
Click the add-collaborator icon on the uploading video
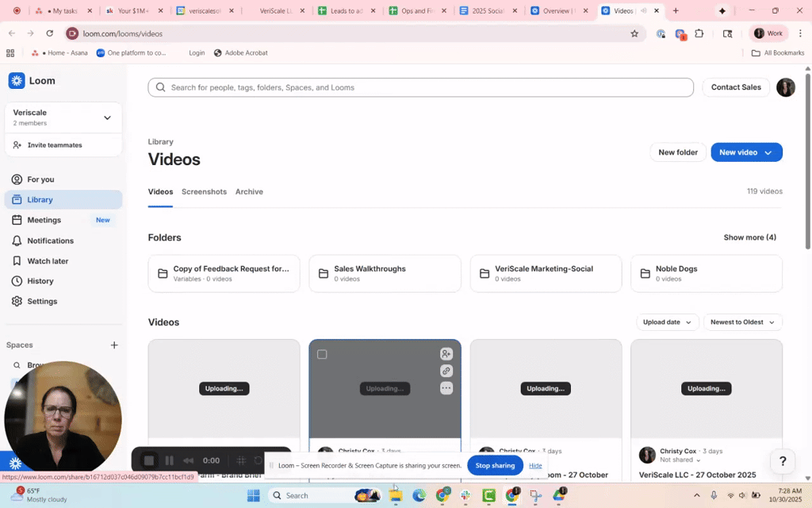446,354
